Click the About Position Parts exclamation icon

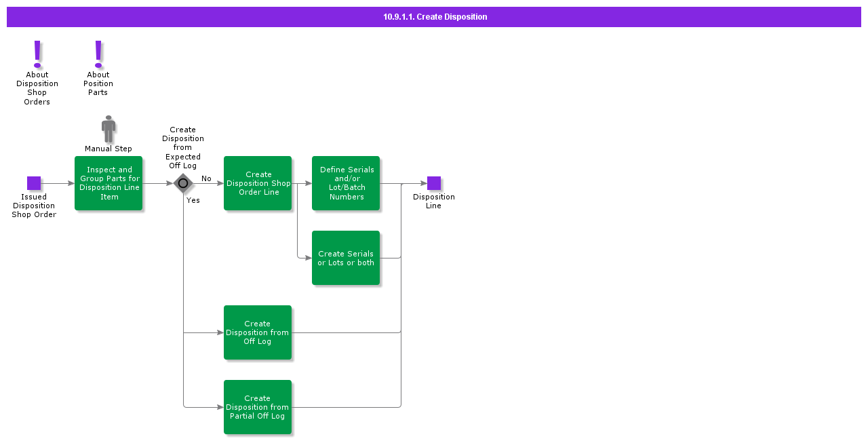98,54
